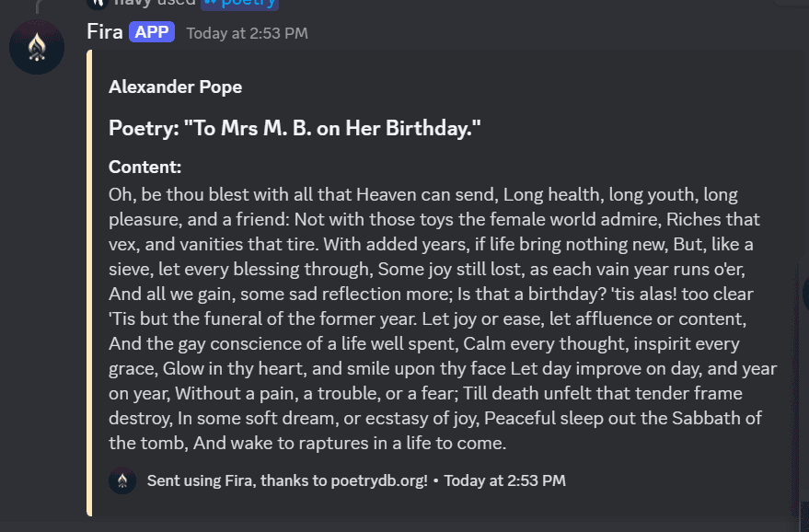Click the 'Sent using Fira' footer text

tap(287, 480)
